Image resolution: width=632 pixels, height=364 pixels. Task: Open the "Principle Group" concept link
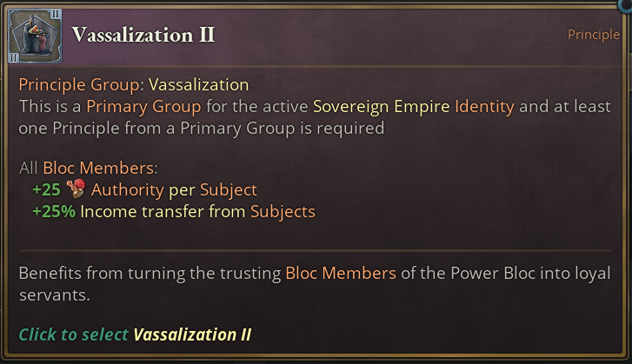tap(80, 85)
